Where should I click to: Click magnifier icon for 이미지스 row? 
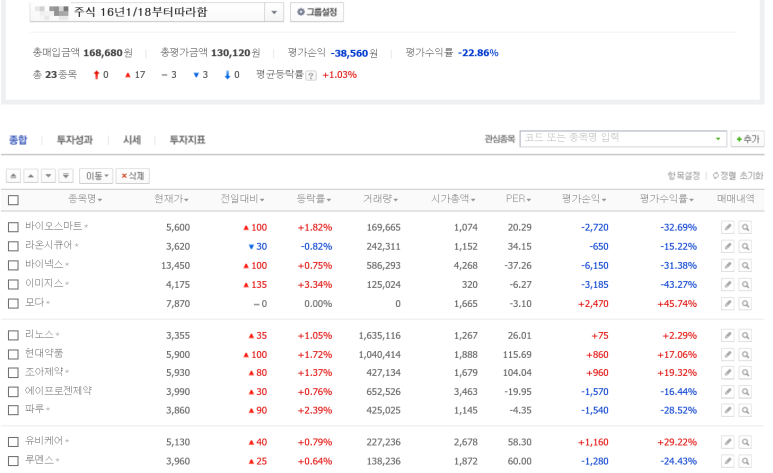tap(745, 285)
